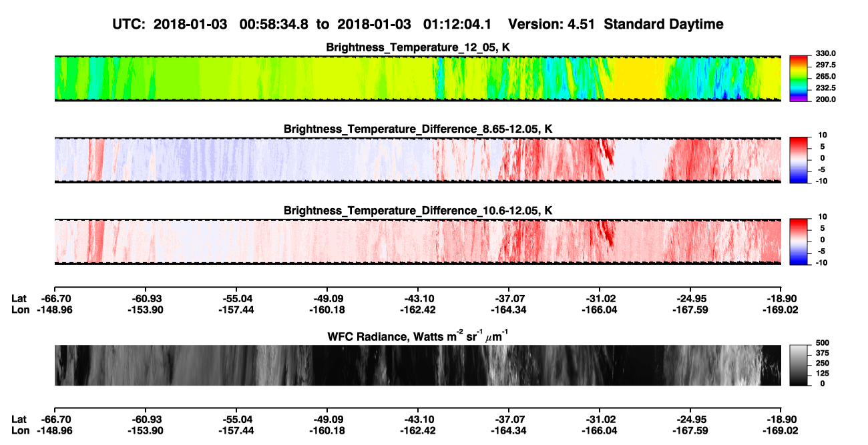Click longitude -164.34 under the WFC Radiance strip
Viewport: 868px width, 445px height.
click(509, 430)
